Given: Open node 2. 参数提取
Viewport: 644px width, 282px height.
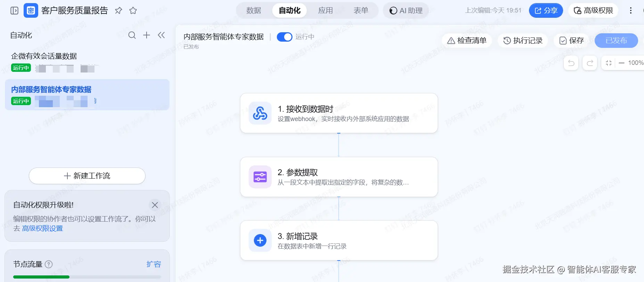Looking at the screenshot, I should pos(339,177).
